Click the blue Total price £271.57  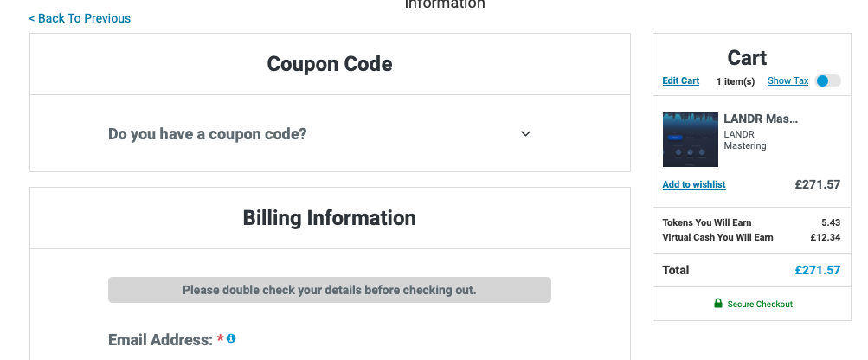click(x=817, y=270)
